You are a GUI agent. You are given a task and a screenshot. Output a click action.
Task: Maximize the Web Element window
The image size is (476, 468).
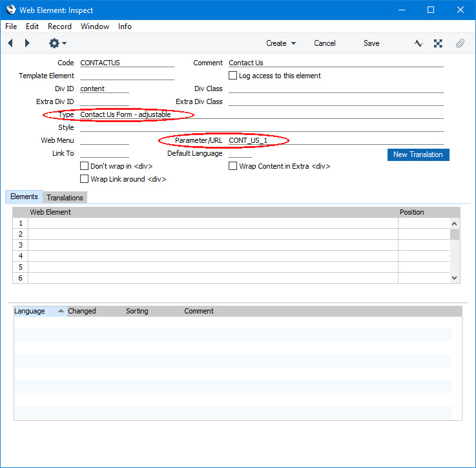pyautogui.click(x=430, y=10)
